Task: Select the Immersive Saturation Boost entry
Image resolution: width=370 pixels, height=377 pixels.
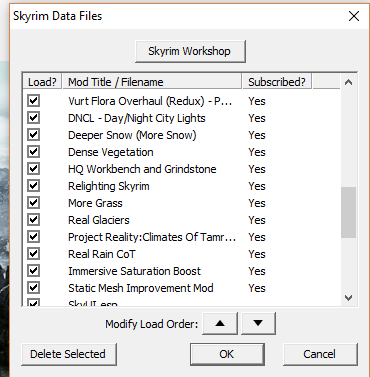Action: (x=134, y=271)
